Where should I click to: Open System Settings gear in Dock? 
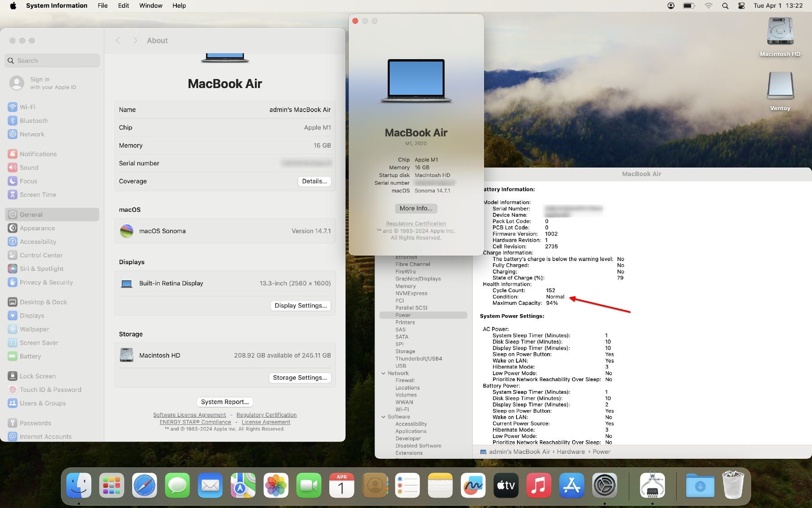pos(604,485)
